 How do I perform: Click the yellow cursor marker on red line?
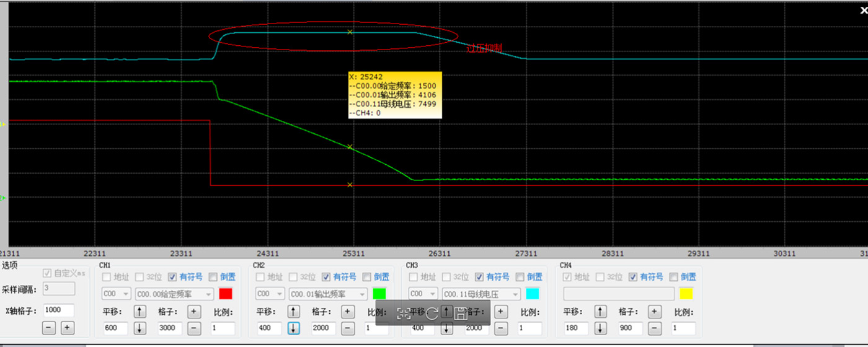tap(350, 185)
